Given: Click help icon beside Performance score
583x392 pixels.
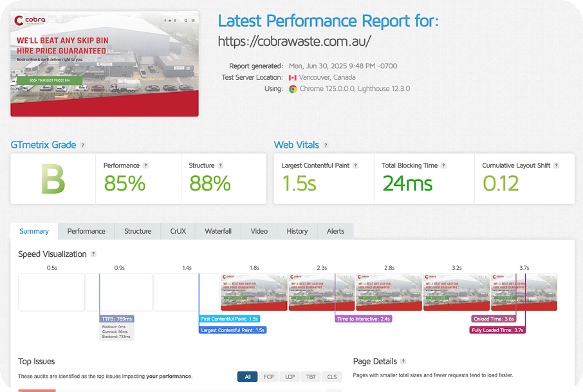Looking at the screenshot, I should click(145, 165).
